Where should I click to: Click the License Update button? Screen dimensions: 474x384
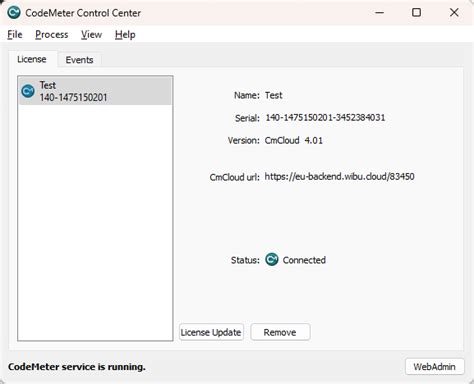[x=211, y=332]
